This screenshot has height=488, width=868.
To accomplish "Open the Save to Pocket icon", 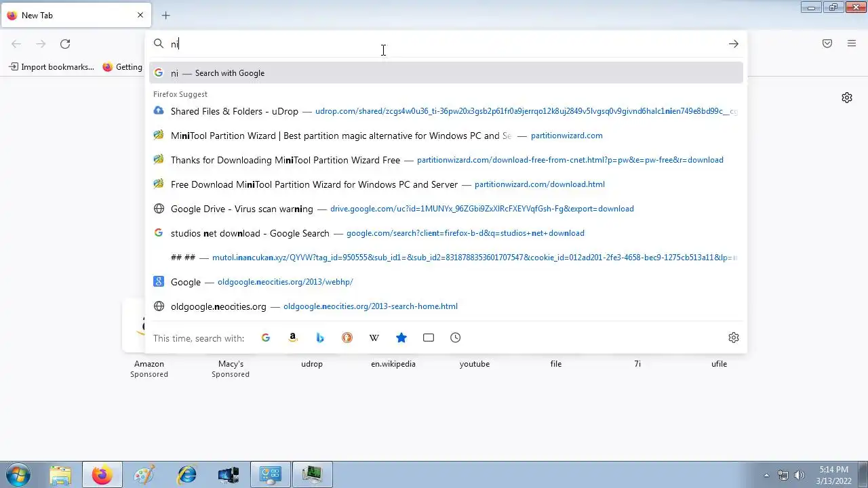I will (827, 44).
